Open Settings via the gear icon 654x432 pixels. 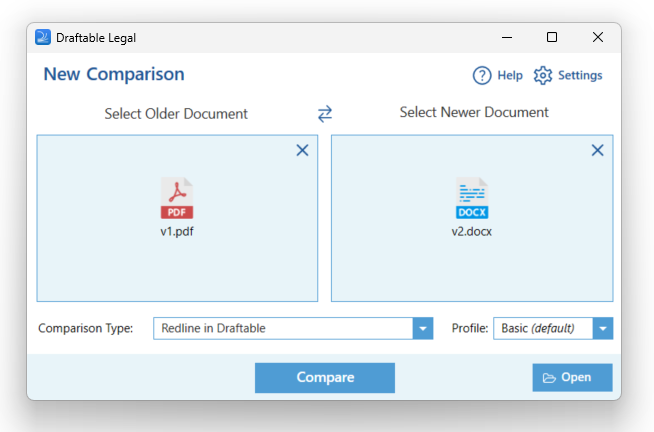point(543,75)
